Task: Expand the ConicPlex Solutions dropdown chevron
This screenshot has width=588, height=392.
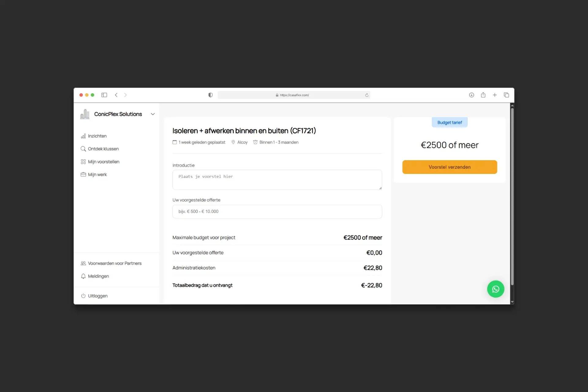Action: (153, 114)
